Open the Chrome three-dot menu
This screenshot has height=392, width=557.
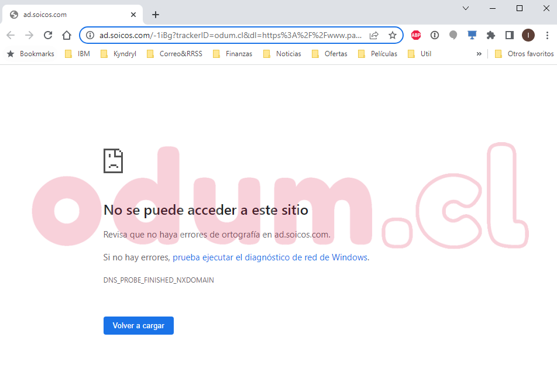point(547,35)
